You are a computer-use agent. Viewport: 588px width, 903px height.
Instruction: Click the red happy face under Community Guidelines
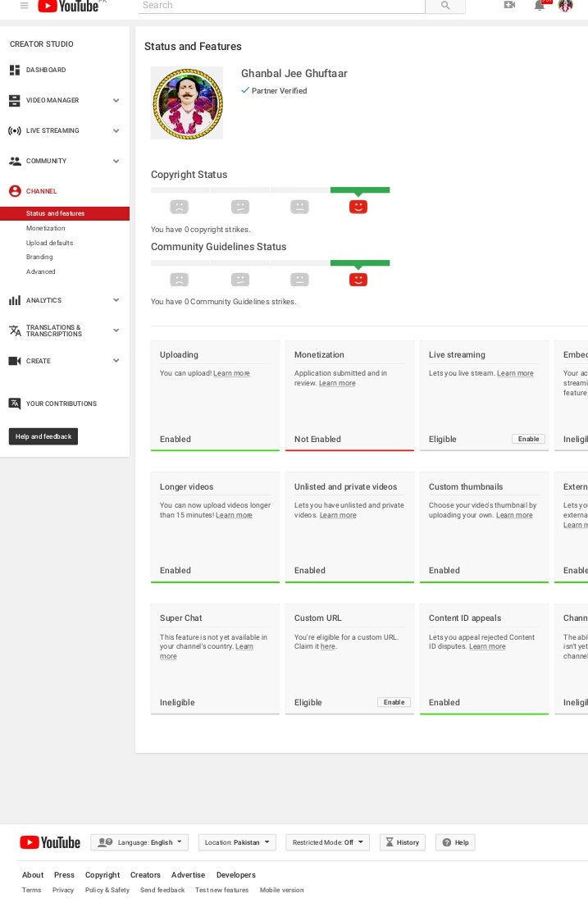(x=358, y=280)
